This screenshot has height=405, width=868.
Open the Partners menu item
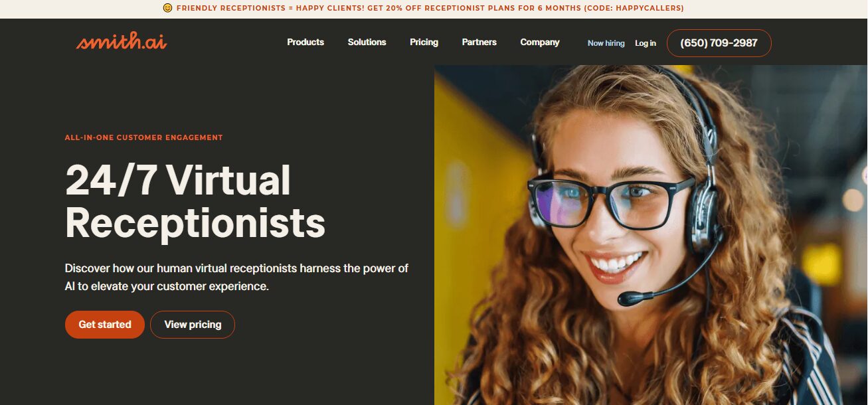[479, 42]
